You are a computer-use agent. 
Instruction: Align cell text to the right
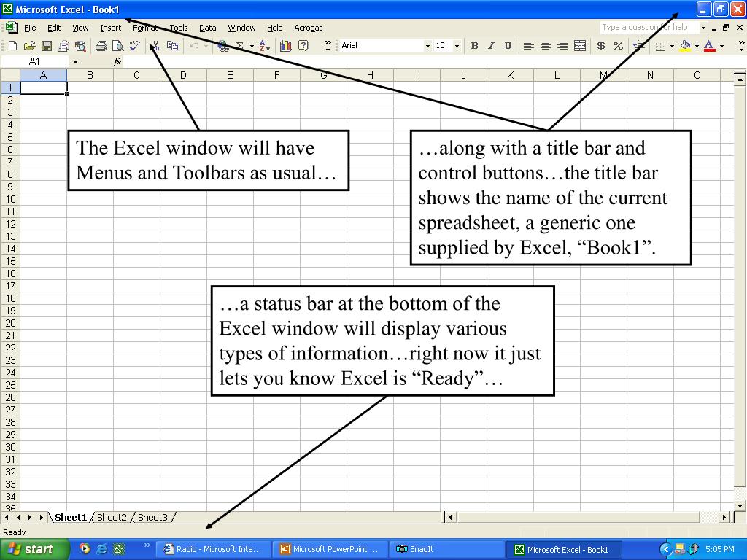pyautogui.click(x=562, y=46)
